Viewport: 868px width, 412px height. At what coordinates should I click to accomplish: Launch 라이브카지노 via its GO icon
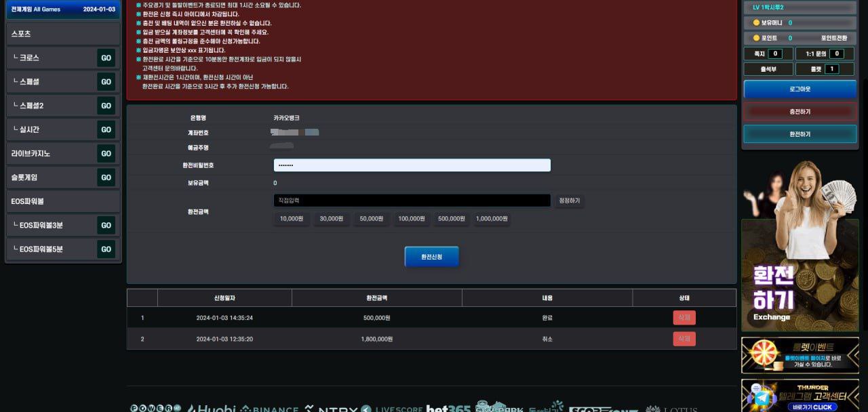[x=106, y=154]
